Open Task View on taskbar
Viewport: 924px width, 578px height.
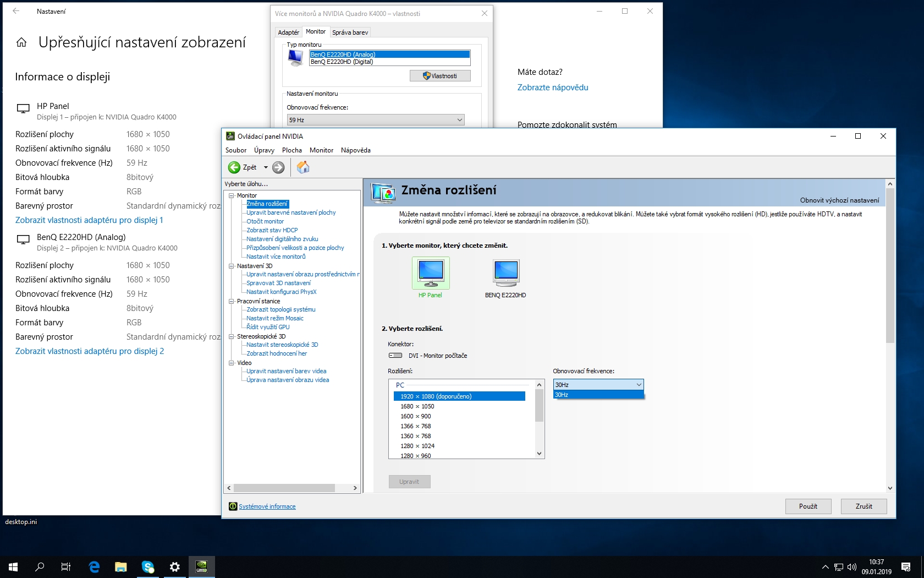click(x=66, y=566)
